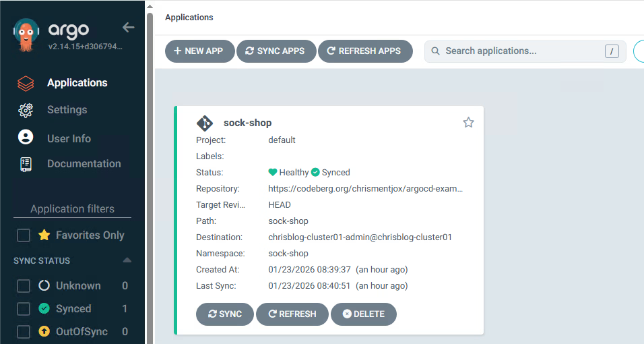
Task: Click the Settings gears icon
Action: coord(26,110)
